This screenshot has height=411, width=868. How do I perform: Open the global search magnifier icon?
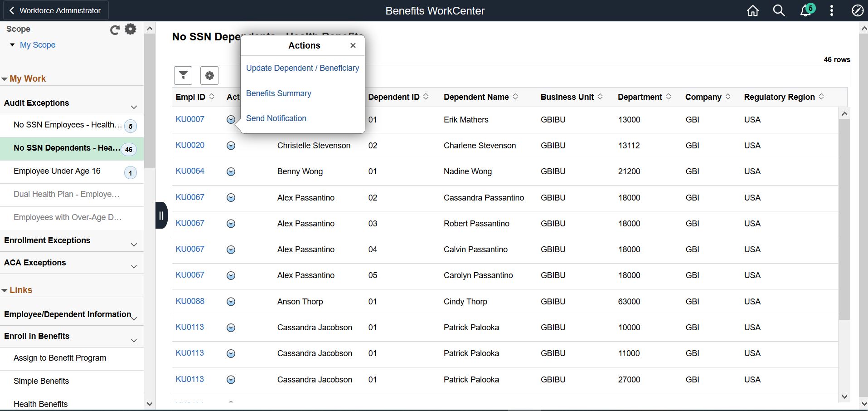[779, 11]
